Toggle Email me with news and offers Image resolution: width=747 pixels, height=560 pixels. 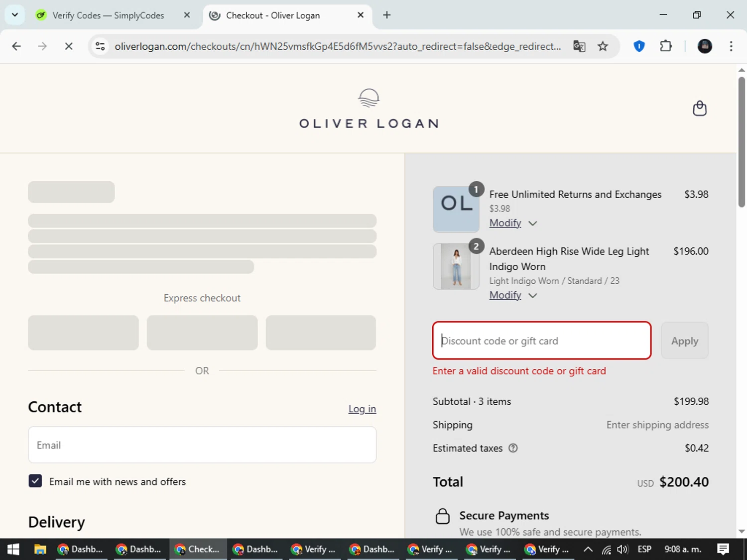click(x=35, y=481)
